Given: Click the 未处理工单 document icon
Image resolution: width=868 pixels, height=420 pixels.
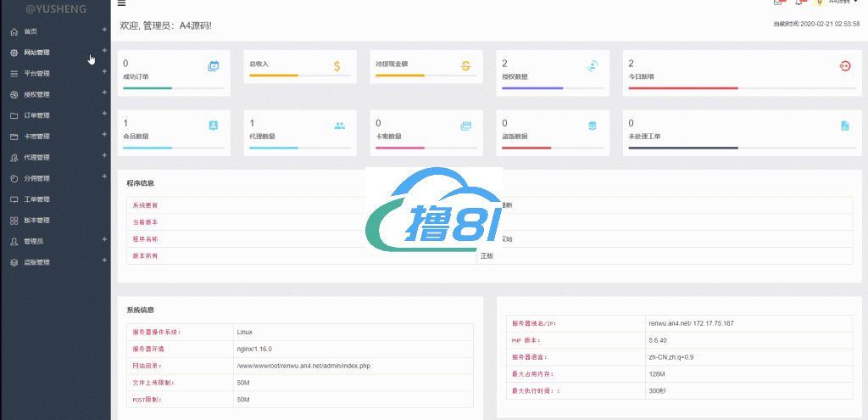Looking at the screenshot, I should click(844, 126).
